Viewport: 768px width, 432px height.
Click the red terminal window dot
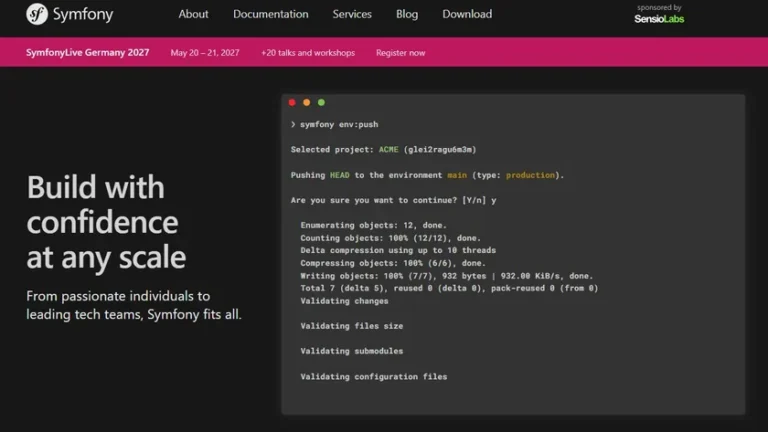pos(292,102)
